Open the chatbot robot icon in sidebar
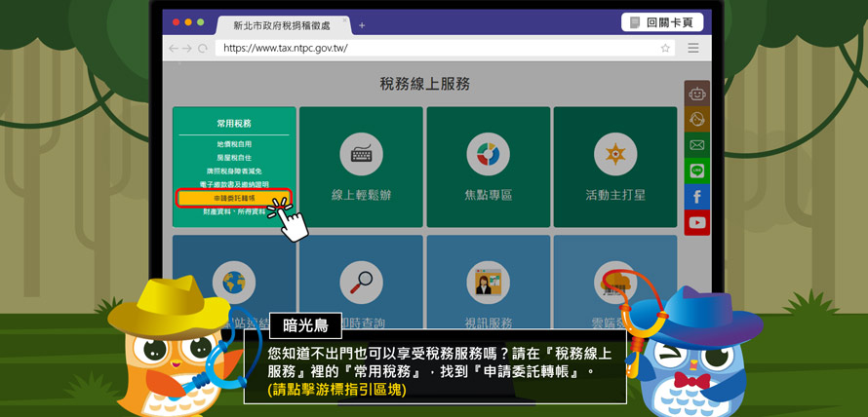Screen dimensions: 868x417 coord(697,94)
